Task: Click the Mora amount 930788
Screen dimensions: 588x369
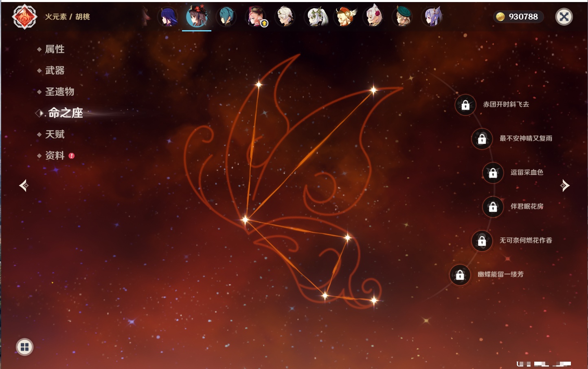Action: click(x=523, y=17)
